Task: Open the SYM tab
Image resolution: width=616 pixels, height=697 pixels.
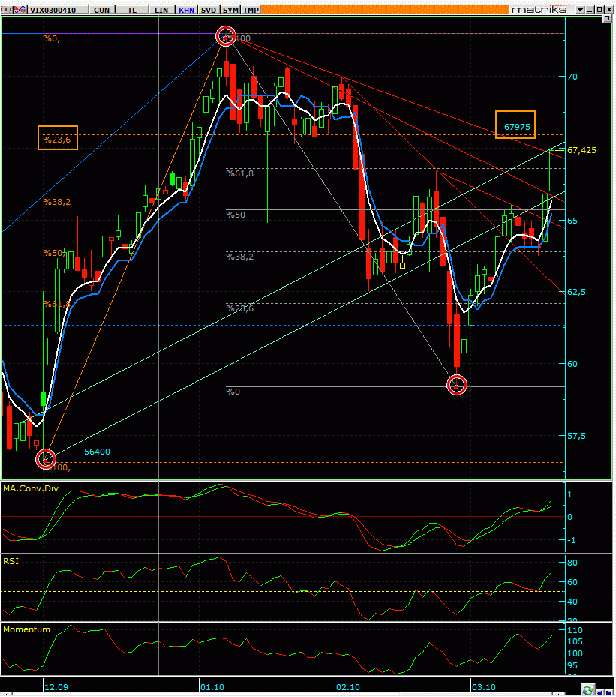Action: [230, 10]
